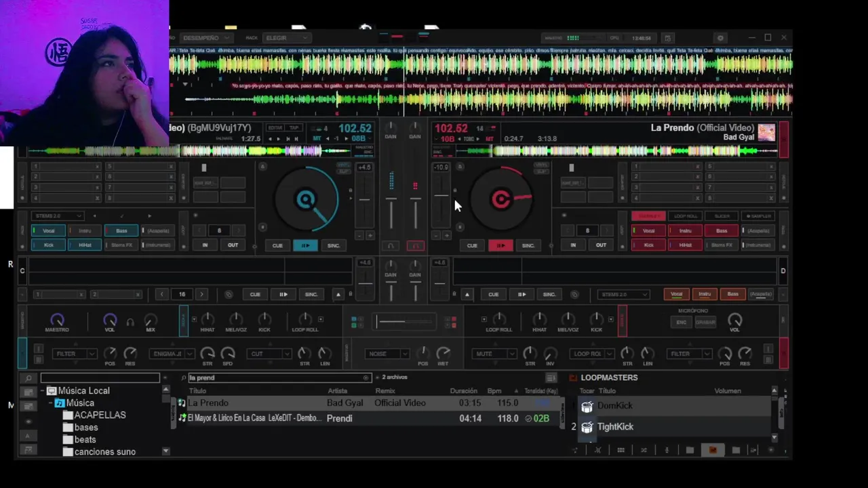Toggle Instru stem on right deck pads
This screenshot has height=488, width=868.
pyautogui.click(x=685, y=230)
